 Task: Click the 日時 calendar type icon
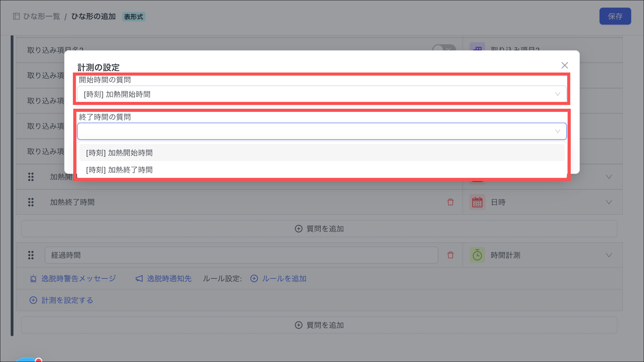477,202
